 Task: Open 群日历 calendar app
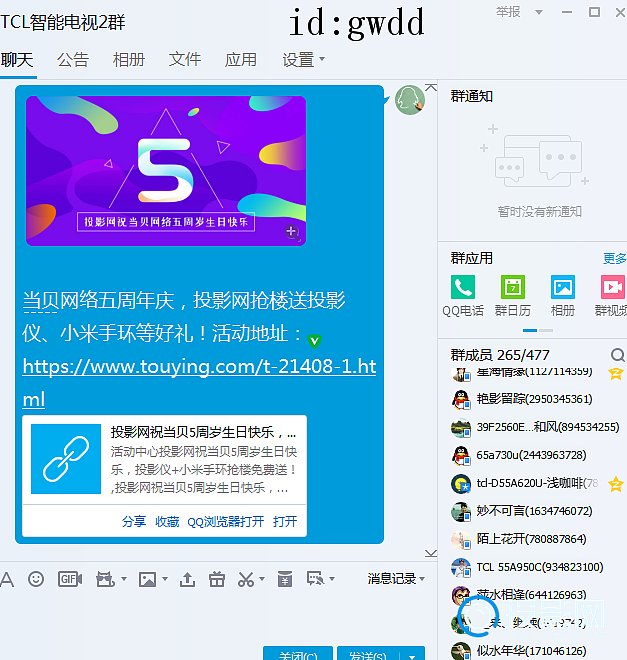(513, 296)
